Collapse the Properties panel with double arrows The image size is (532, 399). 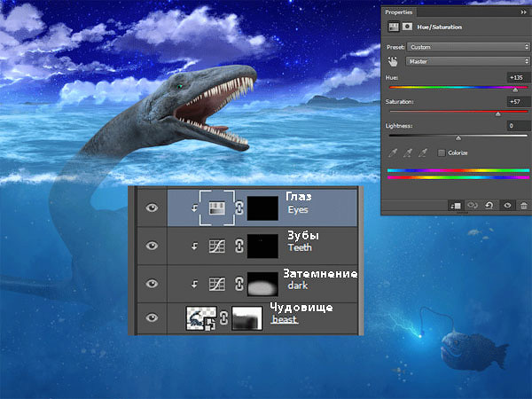(523, 12)
